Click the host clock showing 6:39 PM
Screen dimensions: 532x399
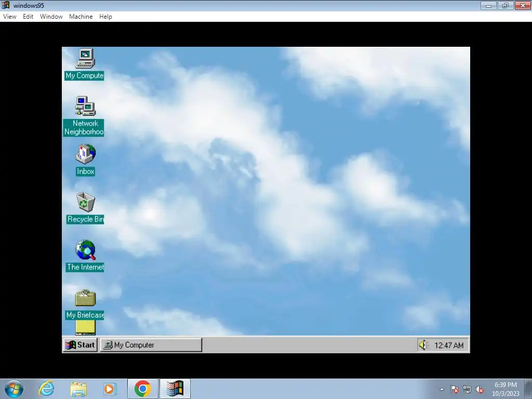click(x=506, y=389)
